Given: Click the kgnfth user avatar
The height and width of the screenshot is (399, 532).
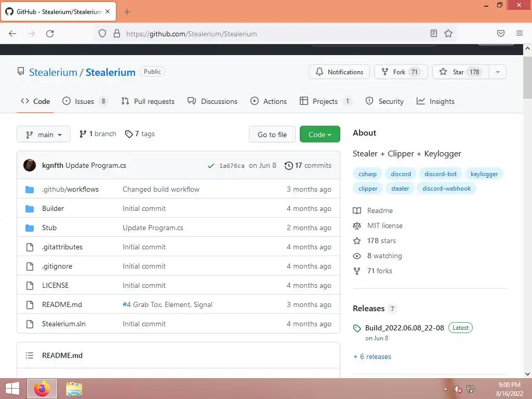Looking at the screenshot, I should (30, 165).
